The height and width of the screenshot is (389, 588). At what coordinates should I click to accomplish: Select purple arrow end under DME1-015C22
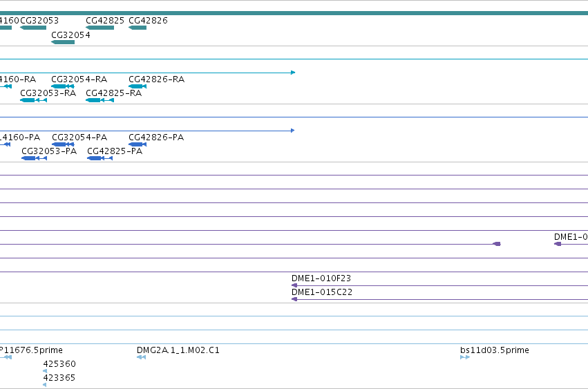coord(294,299)
